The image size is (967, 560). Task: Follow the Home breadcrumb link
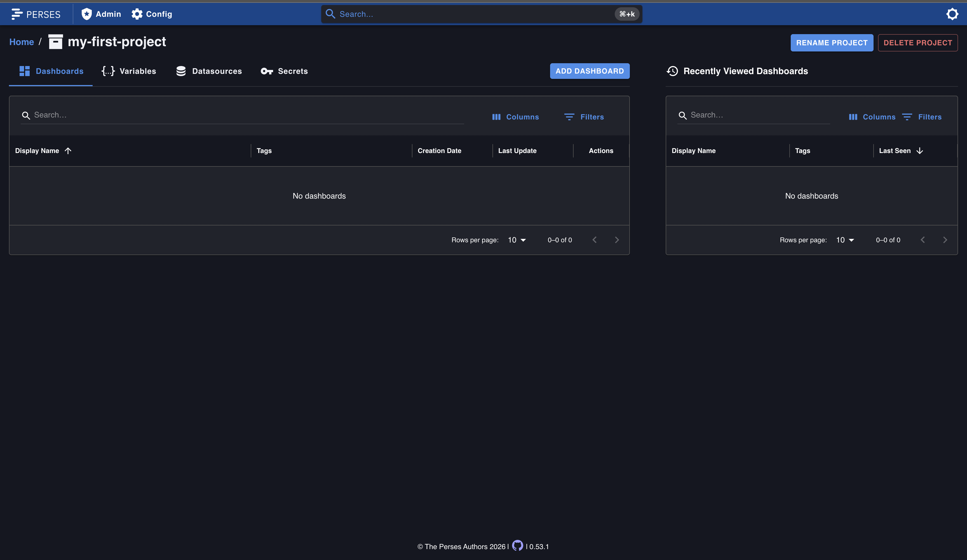click(x=22, y=42)
